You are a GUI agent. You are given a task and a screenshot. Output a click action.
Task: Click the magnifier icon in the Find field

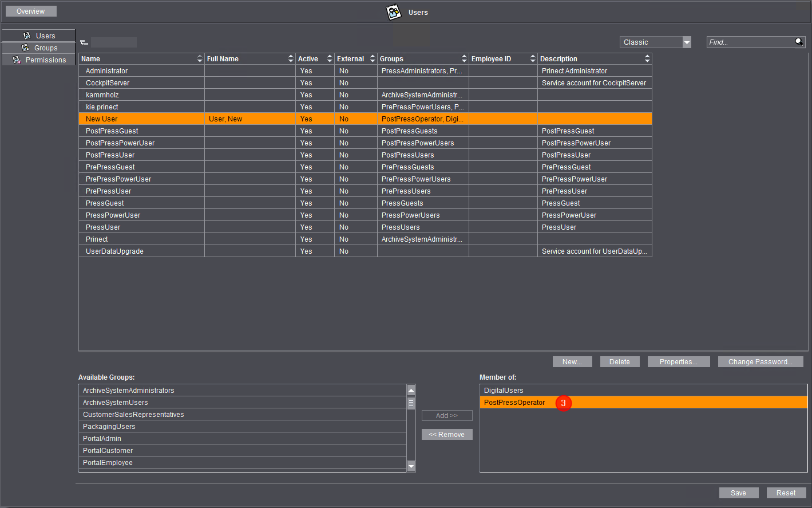click(799, 42)
